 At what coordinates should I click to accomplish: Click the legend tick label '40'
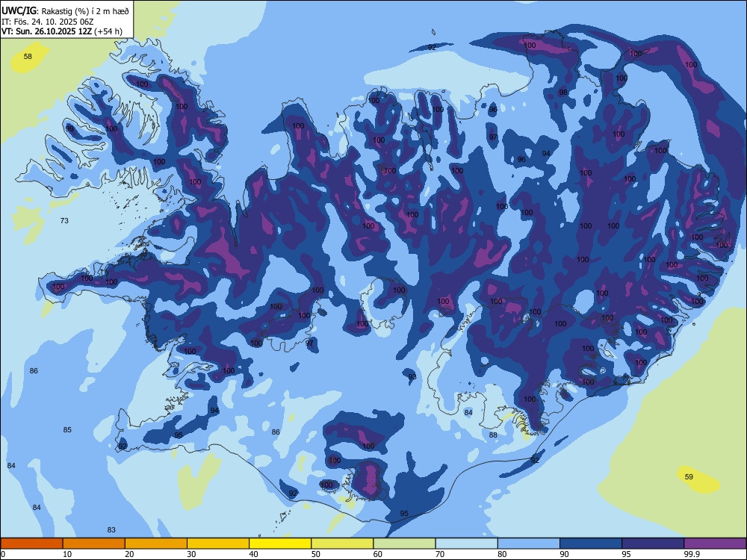point(253,554)
